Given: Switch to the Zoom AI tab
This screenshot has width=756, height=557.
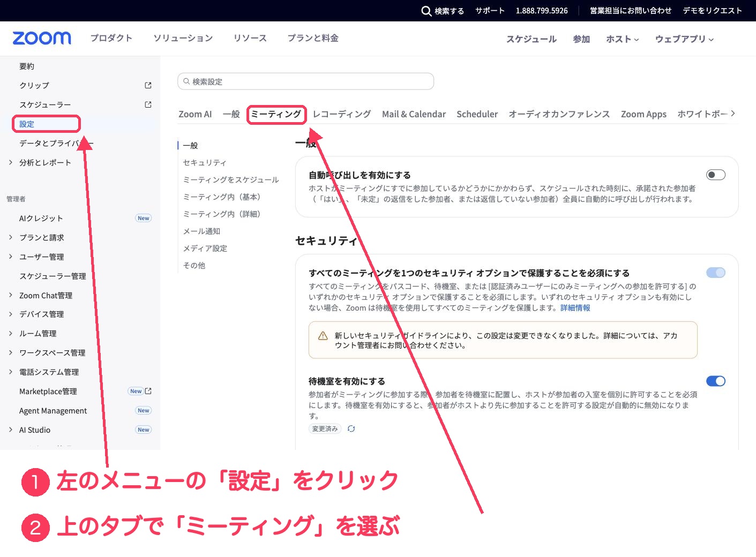Looking at the screenshot, I should (x=195, y=114).
